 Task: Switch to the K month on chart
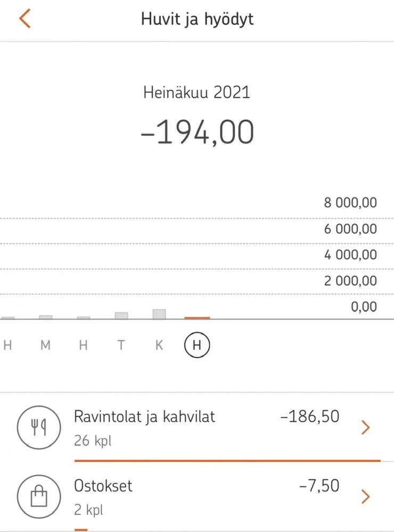point(159,345)
